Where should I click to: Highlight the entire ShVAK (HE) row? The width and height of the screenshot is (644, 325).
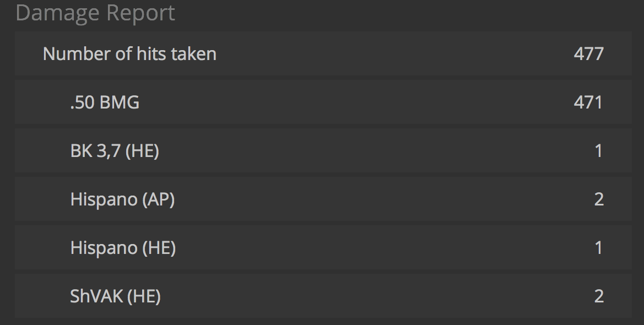tap(331, 296)
